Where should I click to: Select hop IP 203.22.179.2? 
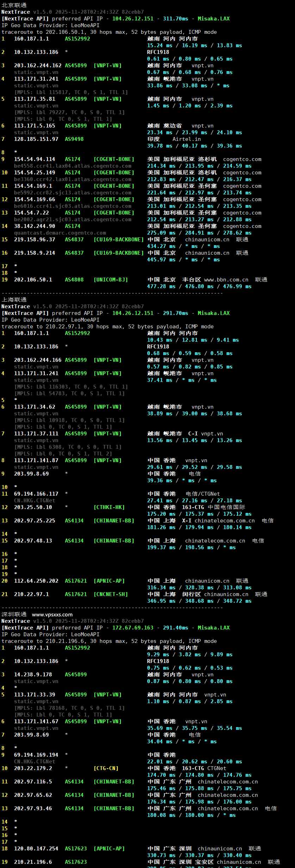pyautogui.click(x=33, y=768)
